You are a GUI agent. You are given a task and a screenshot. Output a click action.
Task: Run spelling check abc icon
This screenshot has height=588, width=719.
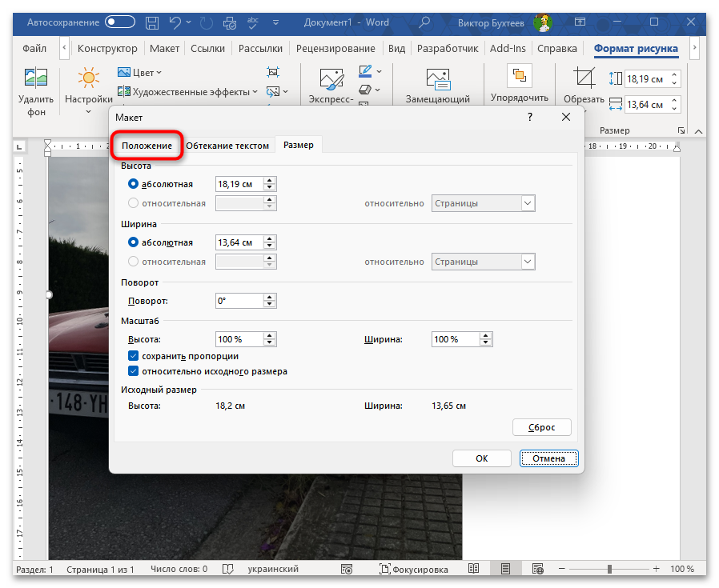pos(253,22)
